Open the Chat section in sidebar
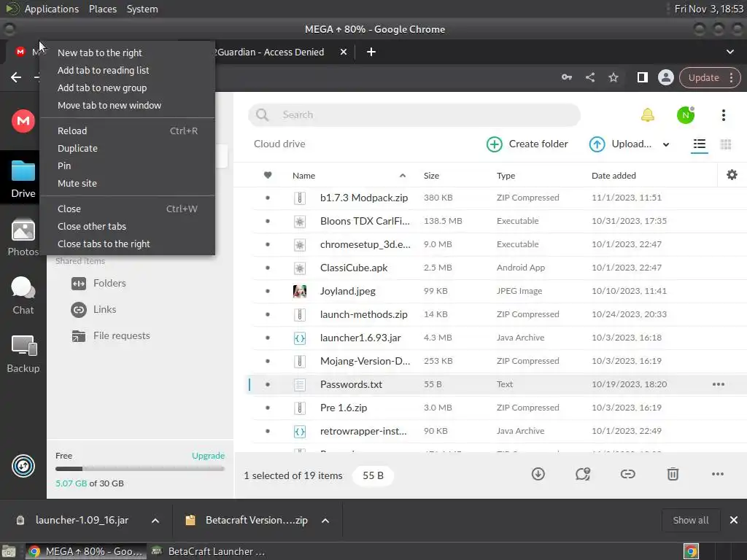The width and height of the screenshot is (747, 560). (x=23, y=295)
